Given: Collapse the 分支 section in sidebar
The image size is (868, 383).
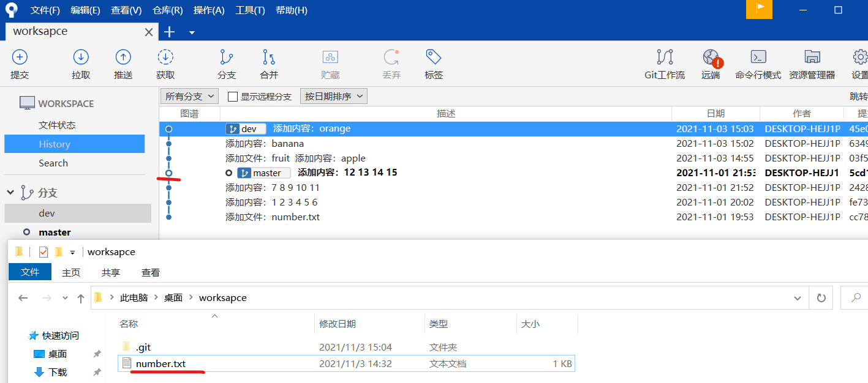Looking at the screenshot, I should click(x=10, y=192).
